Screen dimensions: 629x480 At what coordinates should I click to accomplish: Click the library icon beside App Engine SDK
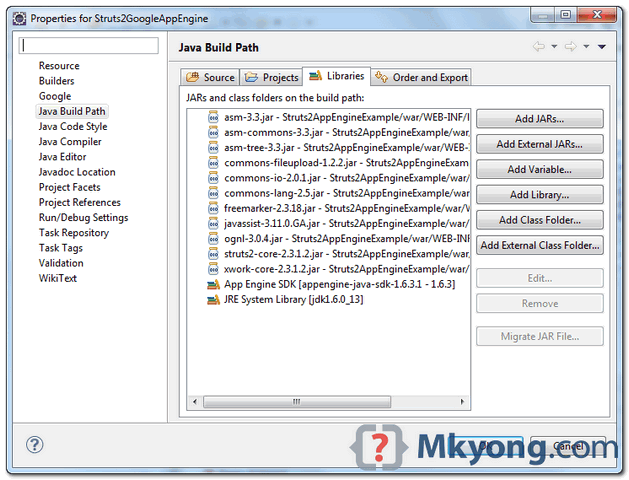(x=213, y=285)
